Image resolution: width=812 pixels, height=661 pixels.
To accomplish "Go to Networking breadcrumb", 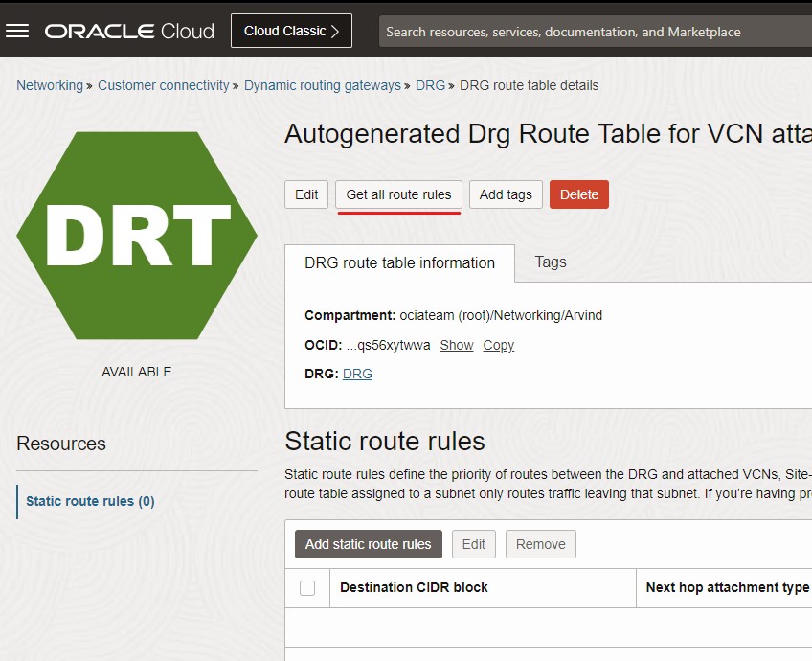I will pos(50,85).
